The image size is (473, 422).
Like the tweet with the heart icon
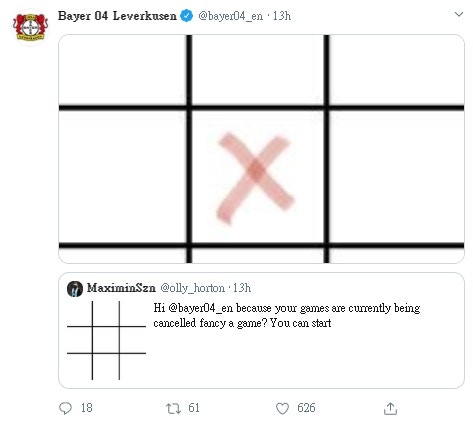282,408
